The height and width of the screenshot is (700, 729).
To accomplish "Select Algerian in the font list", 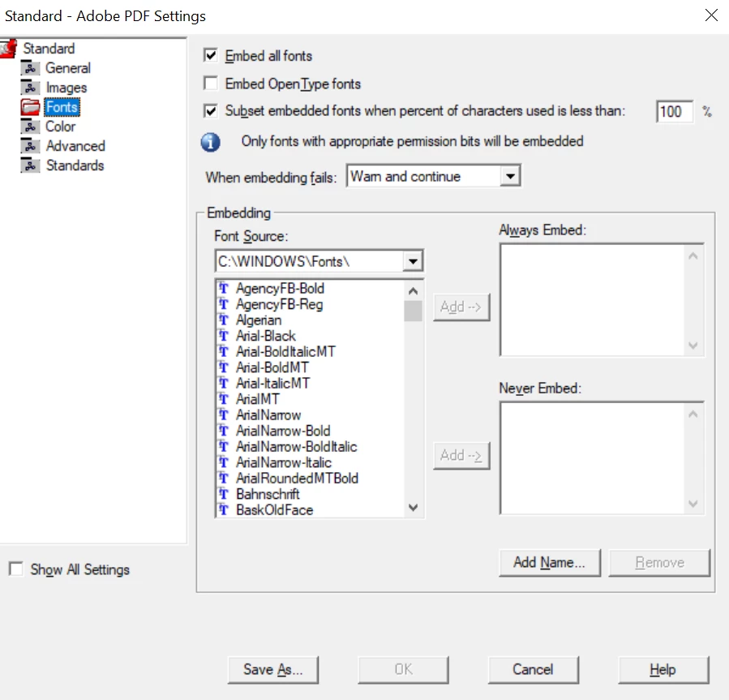I will coord(259,320).
